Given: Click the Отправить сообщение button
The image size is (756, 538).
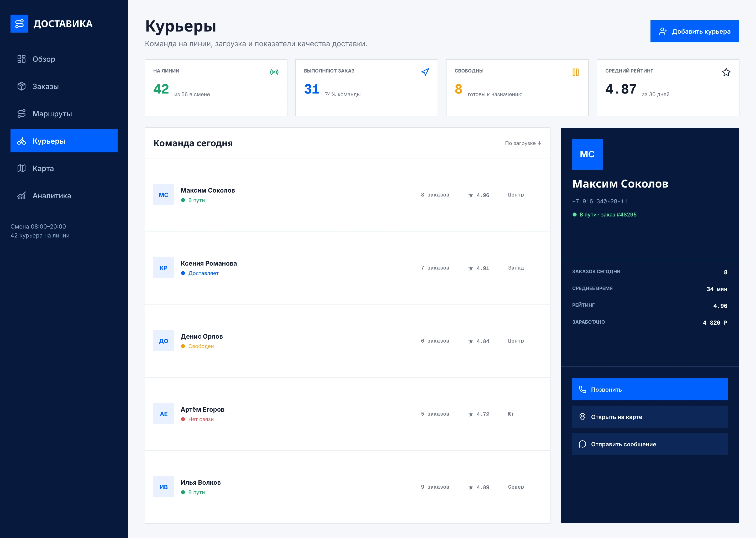Looking at the screenshot, I should tap(650, 444).
